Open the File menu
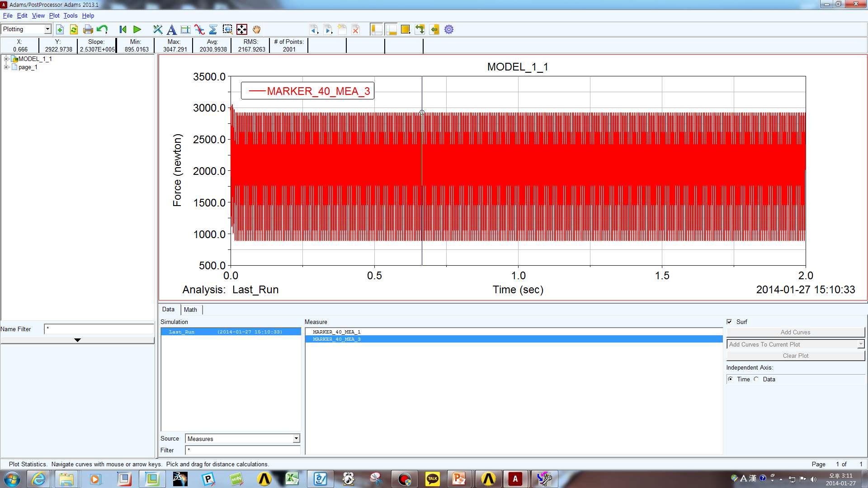The image size is (868, 488). [8, 15]
